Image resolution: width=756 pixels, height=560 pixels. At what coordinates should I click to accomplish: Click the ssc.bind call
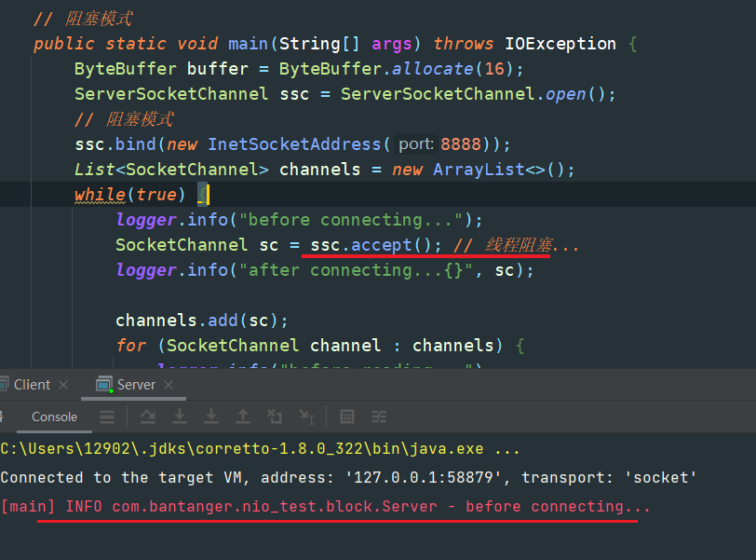point(115,144)
